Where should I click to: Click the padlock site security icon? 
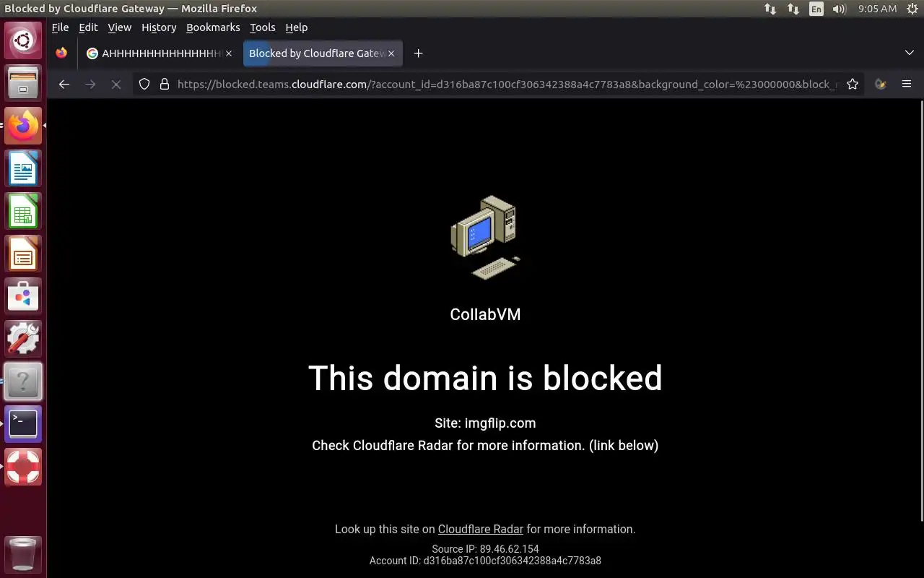coord(164,84)
